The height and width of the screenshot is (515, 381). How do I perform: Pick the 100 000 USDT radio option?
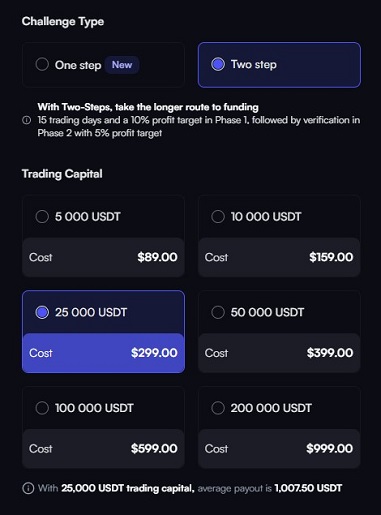coord(42,408)
